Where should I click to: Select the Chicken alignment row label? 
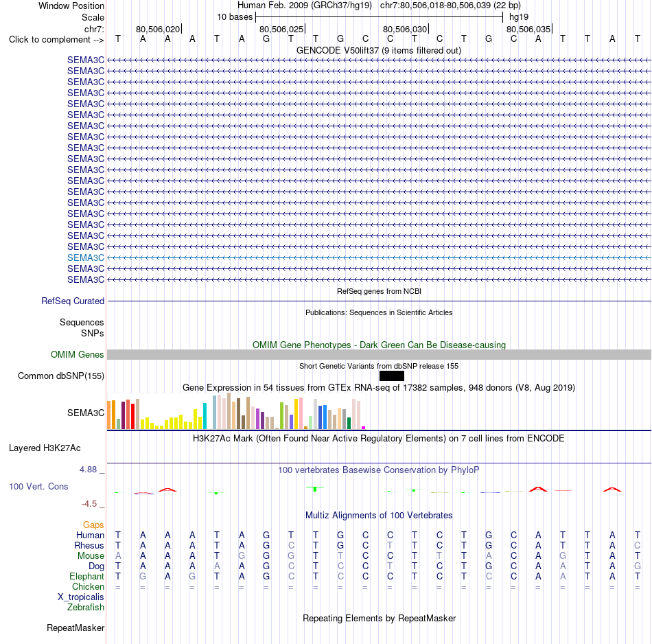(x=88, y=586)
